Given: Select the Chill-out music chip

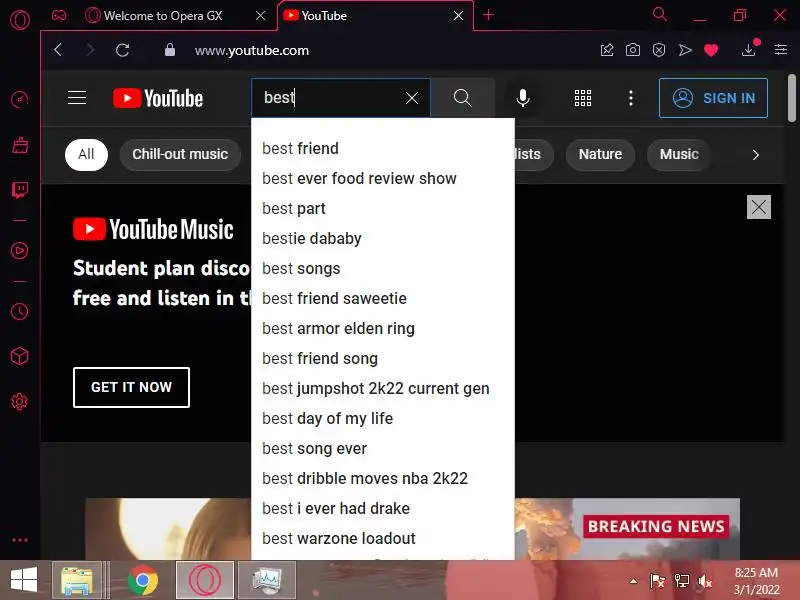Looking at the screenshot, I should [180, 154].
